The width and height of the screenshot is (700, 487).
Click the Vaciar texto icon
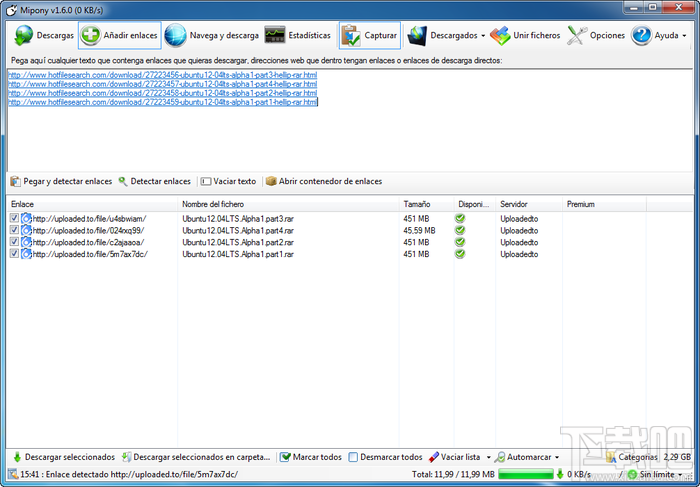coord(206,181)
